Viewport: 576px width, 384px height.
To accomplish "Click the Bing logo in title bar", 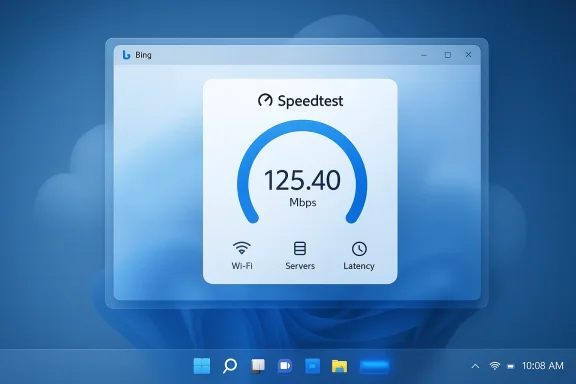I will (x=126, y=55).
